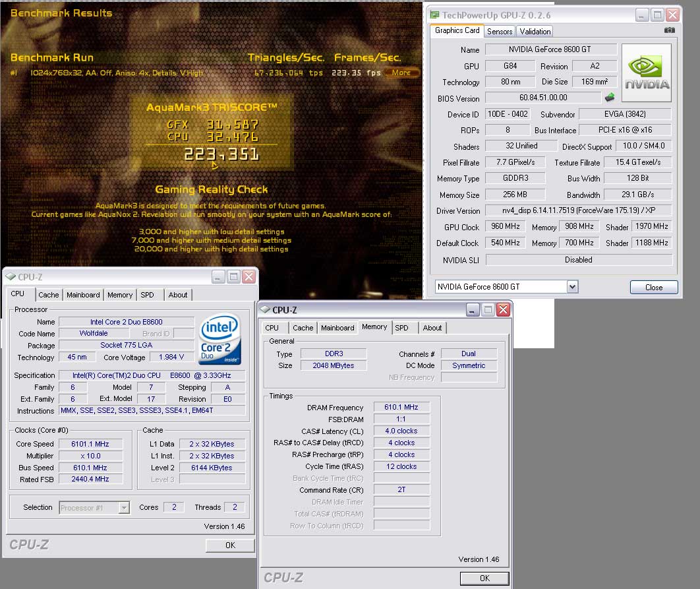Image resolution: width=700 pixels, height=589 pixels.
Task: Click the Instructions list MMX, SSE value
Action: coord(152,410)
